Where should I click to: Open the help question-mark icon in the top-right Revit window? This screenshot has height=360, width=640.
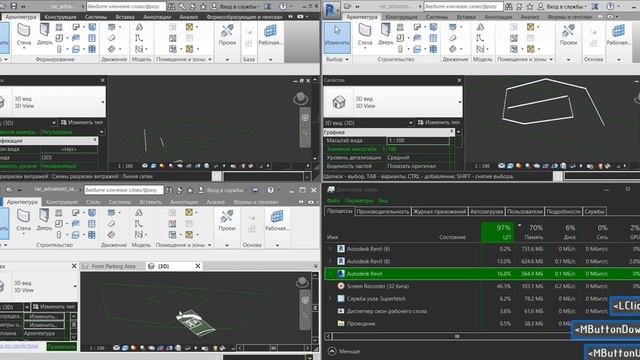(x=610, y=7)
